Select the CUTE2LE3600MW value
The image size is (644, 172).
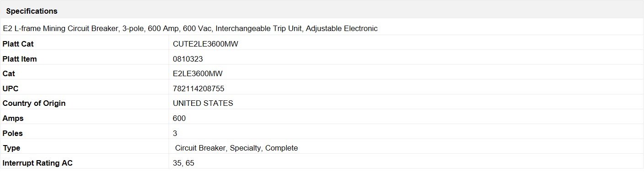pyautogui.click(x=205, y=44)
